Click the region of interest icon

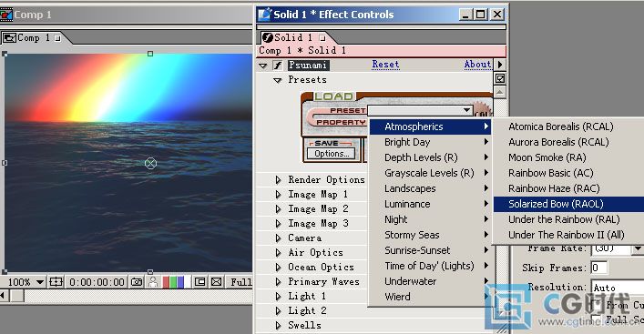[x=200, y=282]
